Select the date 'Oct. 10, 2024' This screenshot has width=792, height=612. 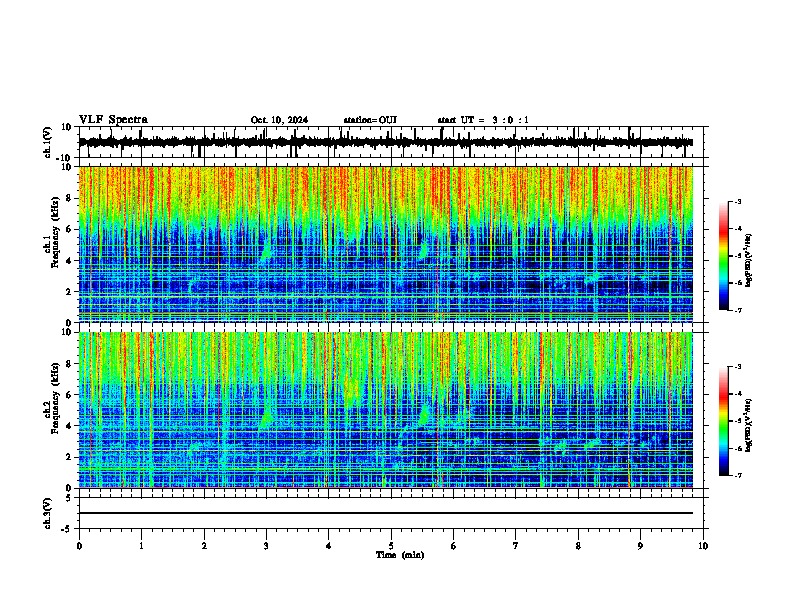pos(279,120)
